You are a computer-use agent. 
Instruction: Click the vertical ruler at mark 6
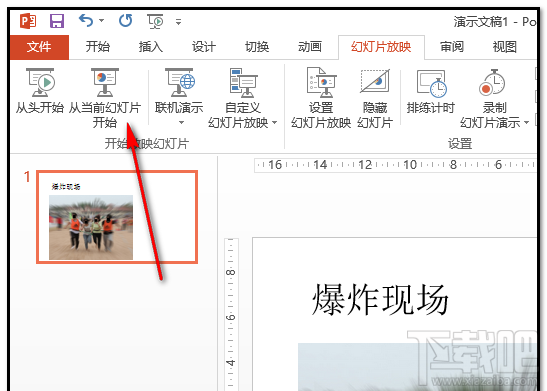[x=231, y=317]
